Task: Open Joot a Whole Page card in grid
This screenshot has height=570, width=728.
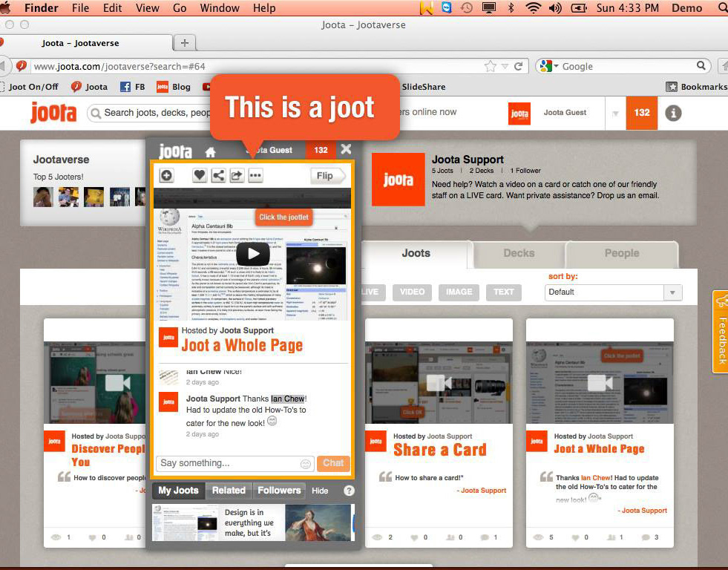Action: coord(599,449)
